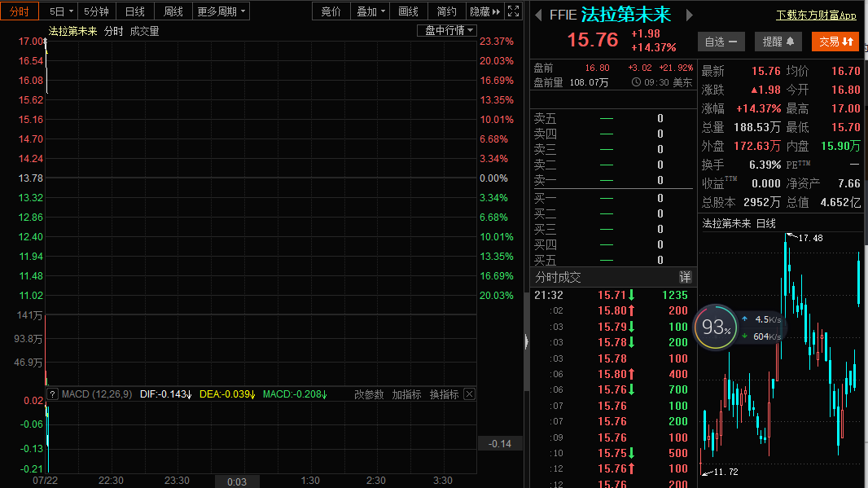This screenshot has height=488, width=868.
Task: Switch to 日线 daily chart tab
Action: (x=134, y=11)
